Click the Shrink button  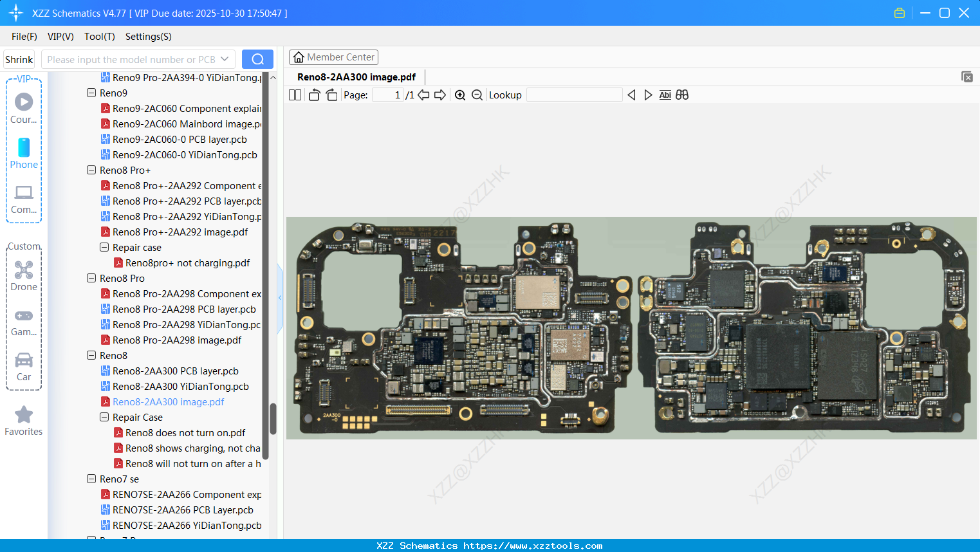tap(19, 59)
